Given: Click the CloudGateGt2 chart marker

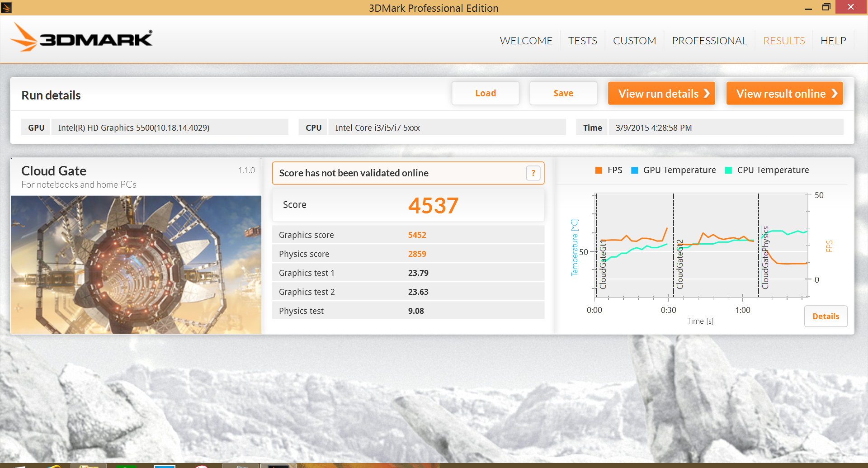Looking at the screenshot, I should click(679, 265).
